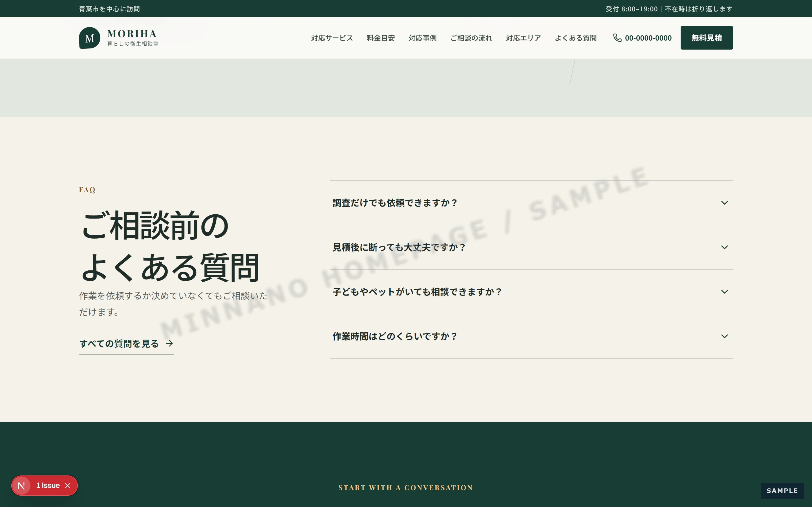This screenshot has height=507, width=812.
Task: Click the phone icon beside 00-0000-0000
Action: tap(617, 37)
